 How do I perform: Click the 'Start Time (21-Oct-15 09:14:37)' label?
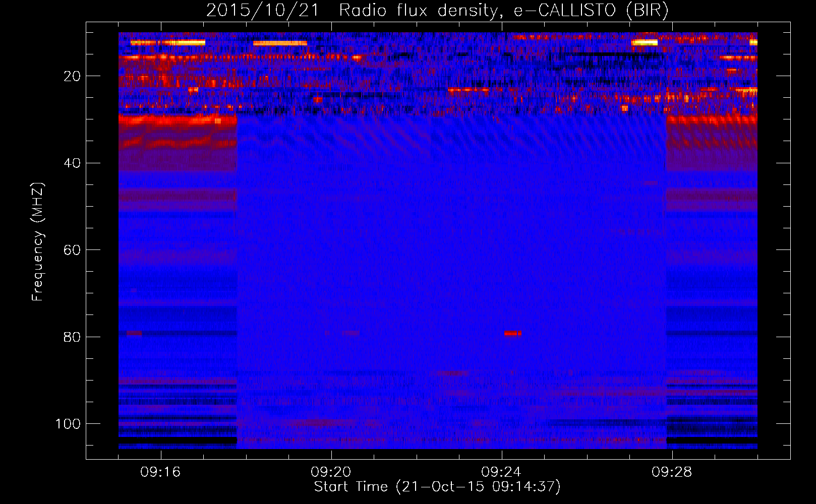pyautogui.click(x=437, y=487)
